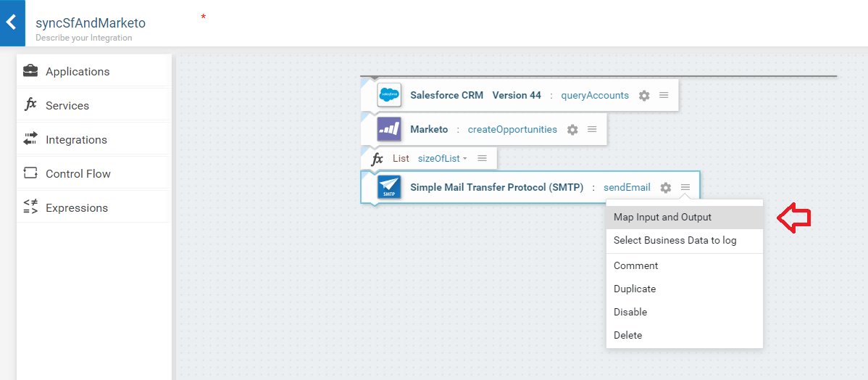Expand the sizeOfList dropdown arrow
The image size is (868, 380).
(x=465, y=159)
